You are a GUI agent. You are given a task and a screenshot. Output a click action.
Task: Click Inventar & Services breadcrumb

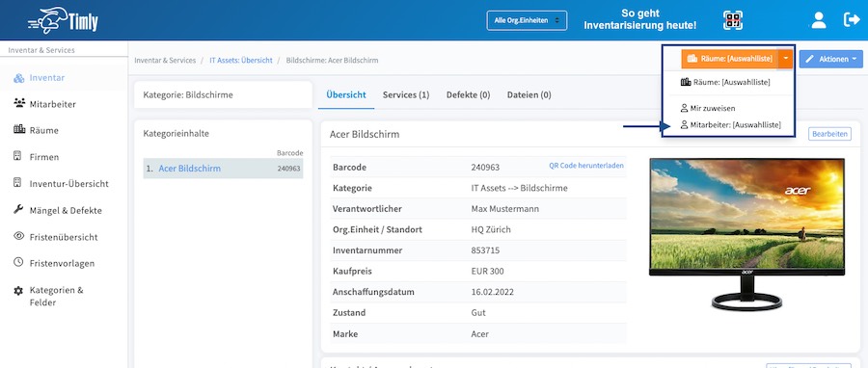(x=165, y=61)
